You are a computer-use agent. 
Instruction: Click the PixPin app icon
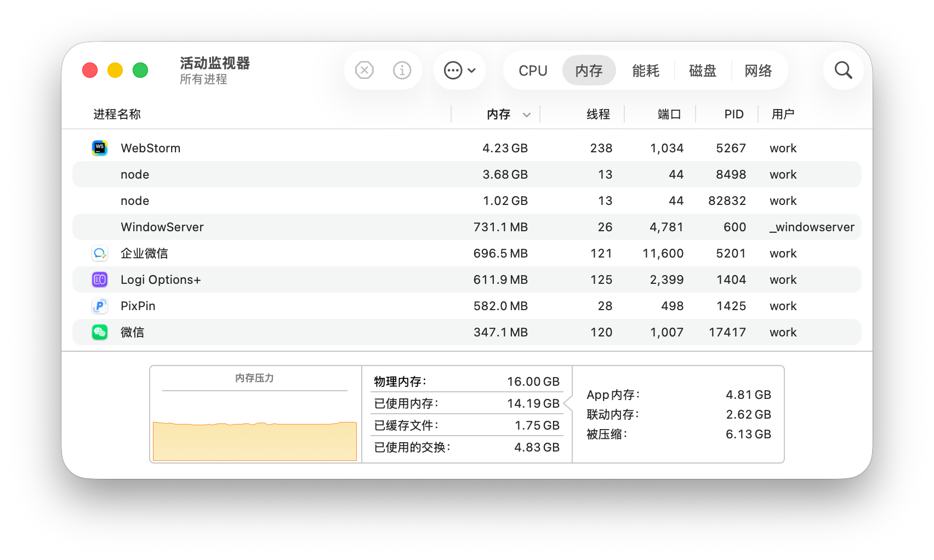coord(100,306)
